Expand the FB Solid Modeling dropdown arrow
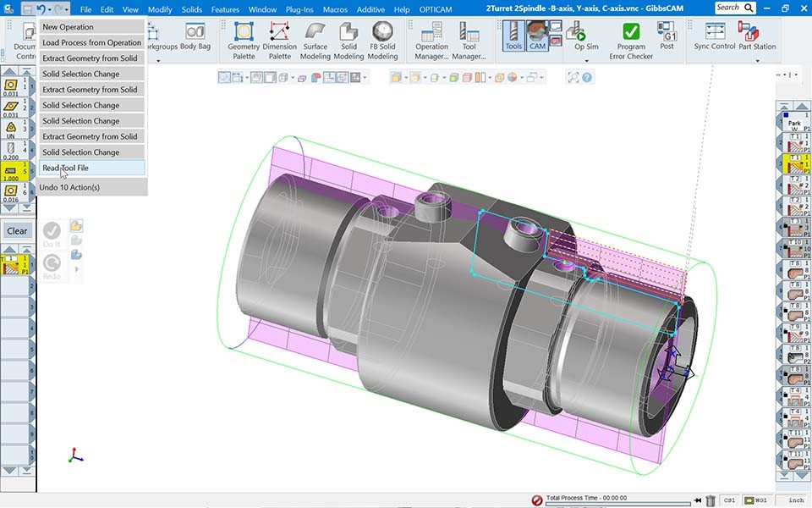This screenshot has height=508, width=812. tap(382, 61)
